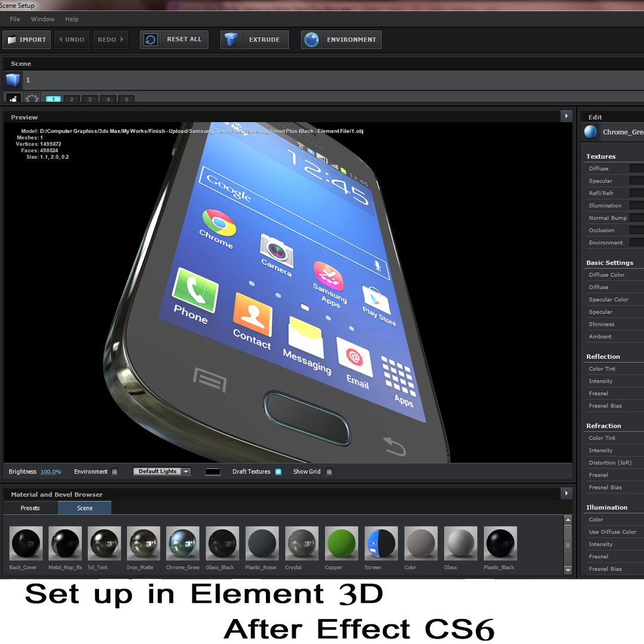This screenshot has width=644, height=644.
Task: Select the single particle replicator mode icon
Action: click(13, 98)
